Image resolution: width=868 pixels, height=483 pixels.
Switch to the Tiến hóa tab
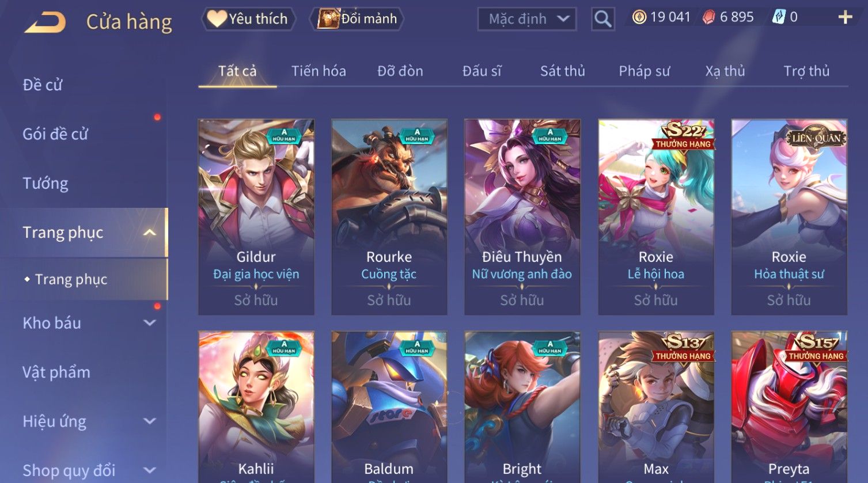[x=319, y=71]
